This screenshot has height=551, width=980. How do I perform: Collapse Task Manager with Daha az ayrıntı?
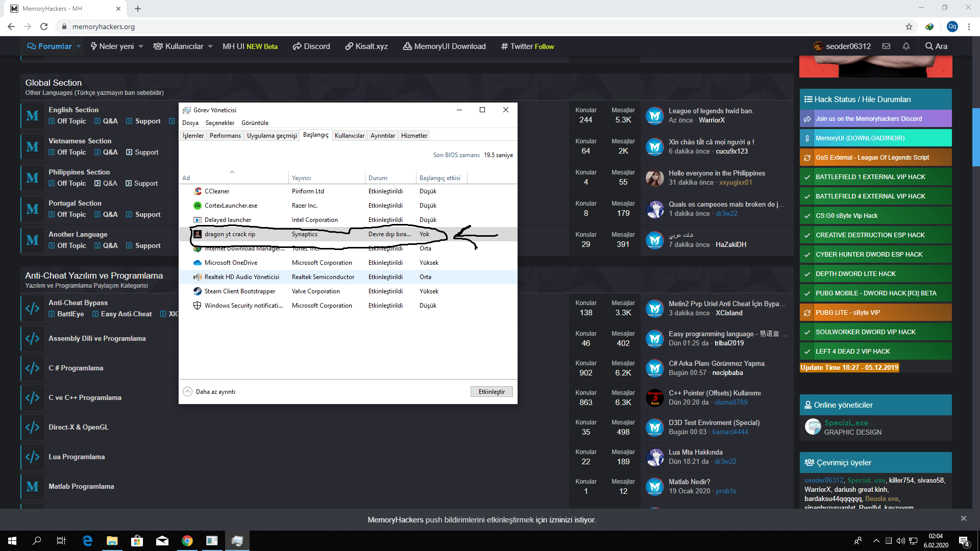(209, 392)
